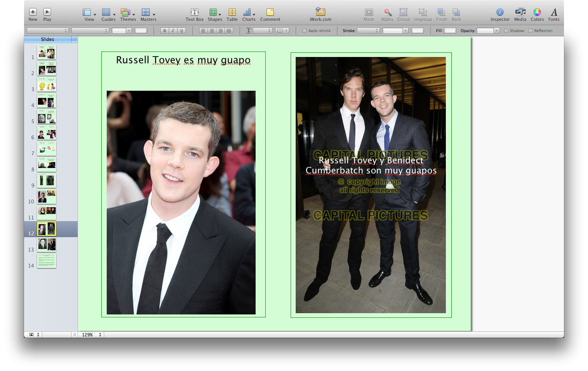Screen dimensions: 588x371
Task: Select slide 13 thumbnail
Action: [x=46, y=245]
